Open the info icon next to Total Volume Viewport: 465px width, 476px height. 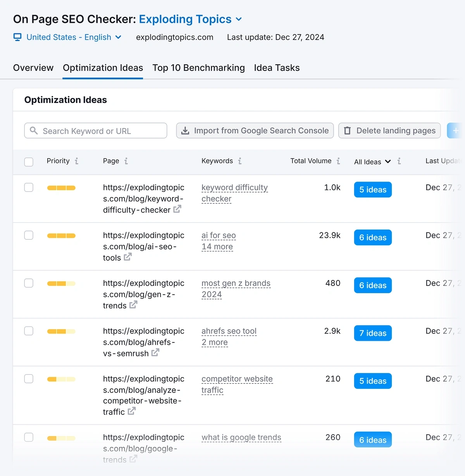[338, 161]
